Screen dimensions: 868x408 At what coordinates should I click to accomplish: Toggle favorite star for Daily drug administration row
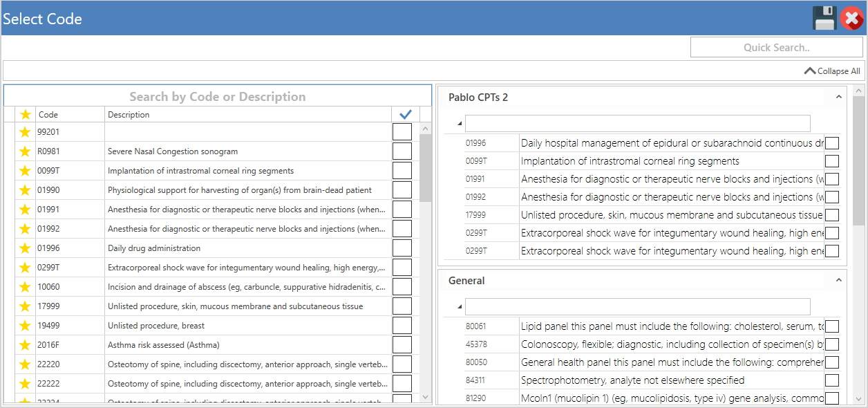pyautogui.click(x=26, y=248)
